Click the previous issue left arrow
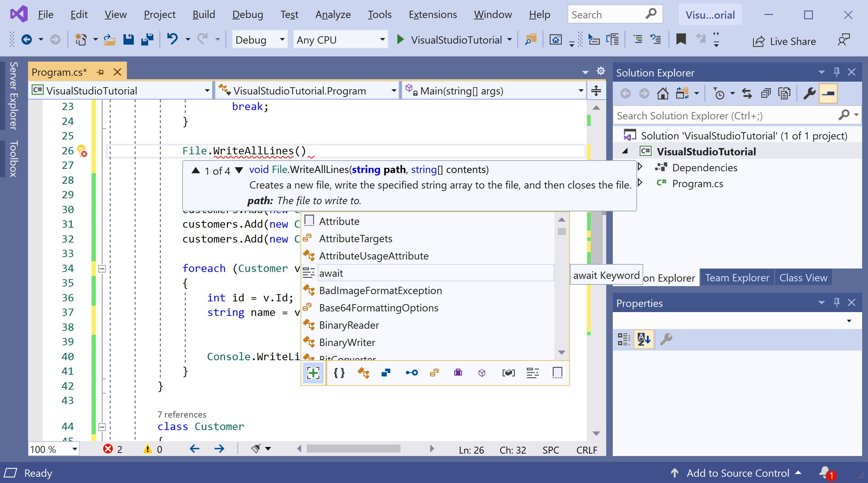This screenshot has height=483, width=868. (x=195, y=449)
